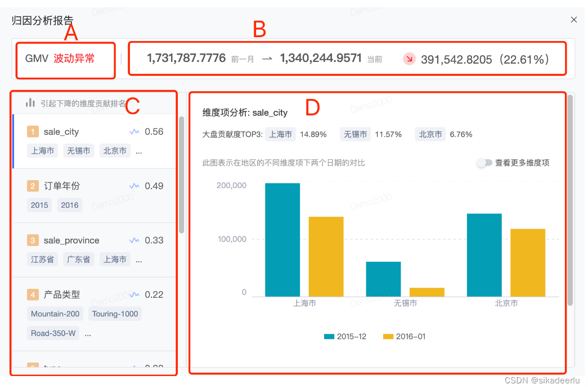Click the rank 1 badge for sale_city
The image size is (588, 389).
pyautogui.click(x=33, y=132)
